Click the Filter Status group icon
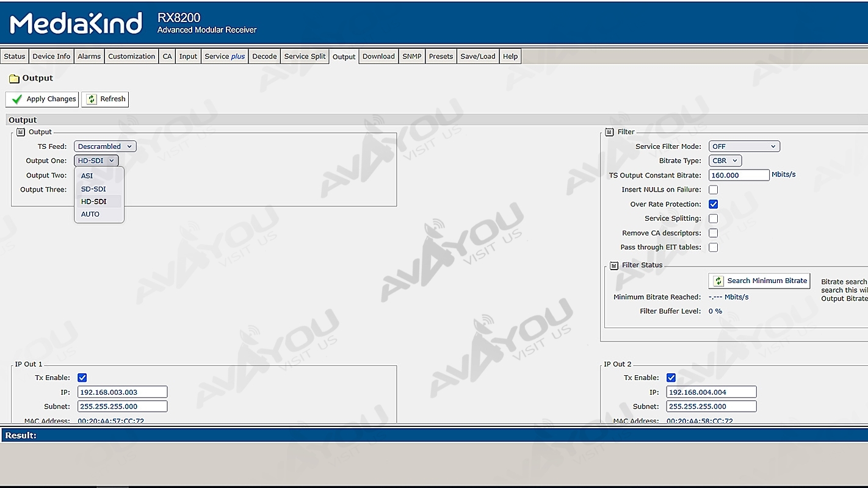 tap(614, 265)
